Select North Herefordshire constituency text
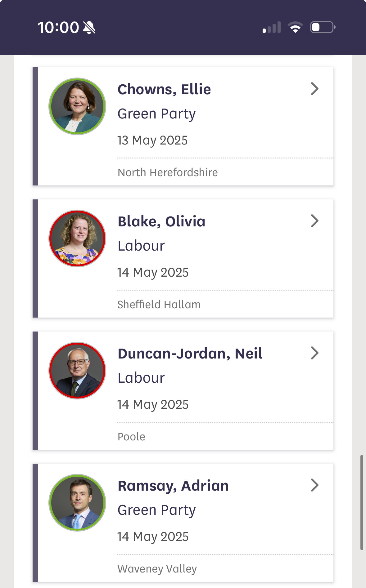 (168, 172)
